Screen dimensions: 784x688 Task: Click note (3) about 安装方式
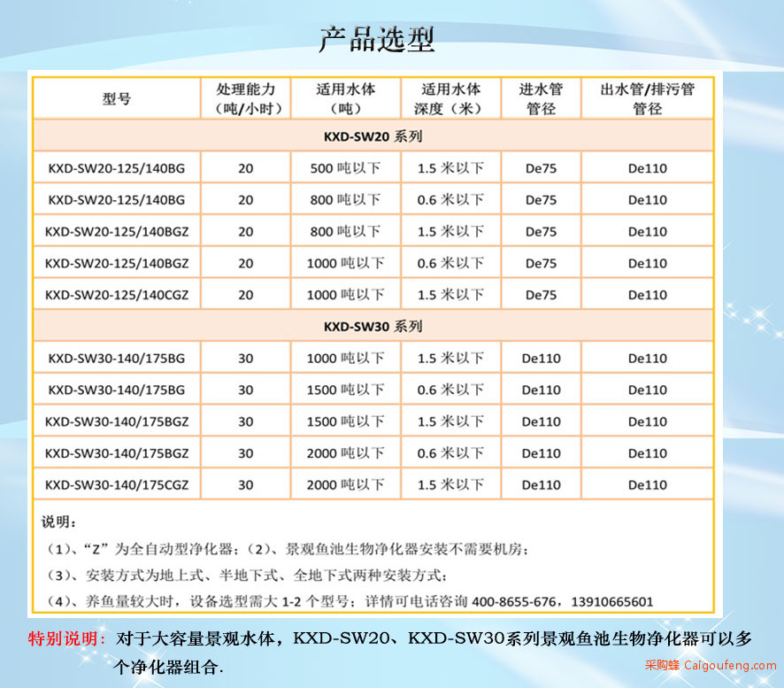pyautogui.click(x=247, y=576)
